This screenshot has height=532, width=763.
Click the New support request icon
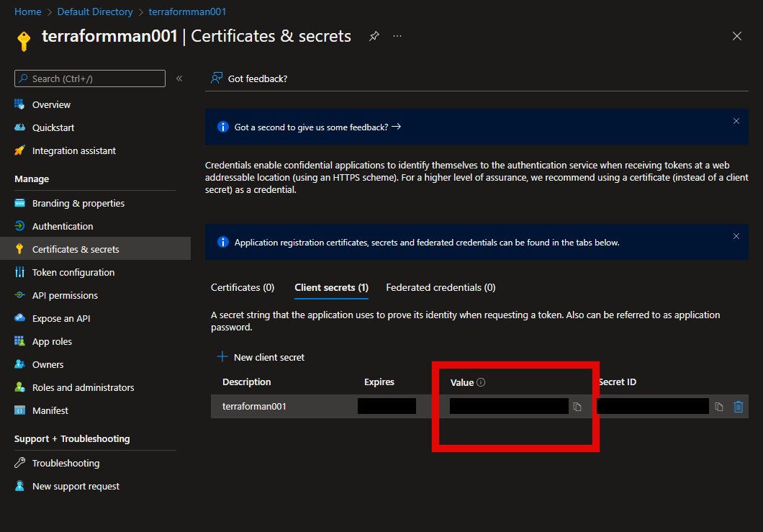[19, 486]
